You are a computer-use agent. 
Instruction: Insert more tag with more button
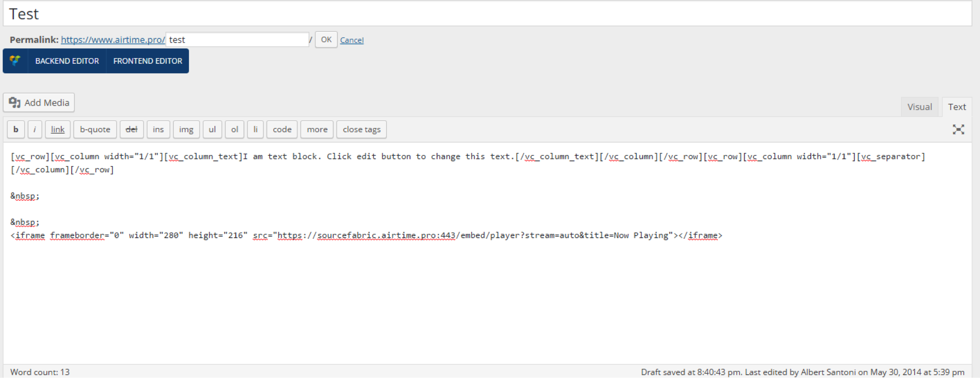coord(317,129)
